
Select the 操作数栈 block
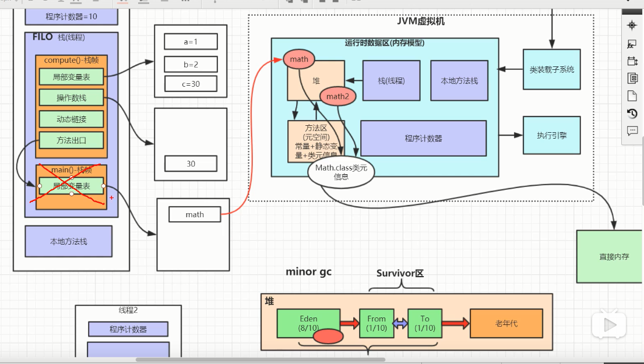[x=72, y=98]
